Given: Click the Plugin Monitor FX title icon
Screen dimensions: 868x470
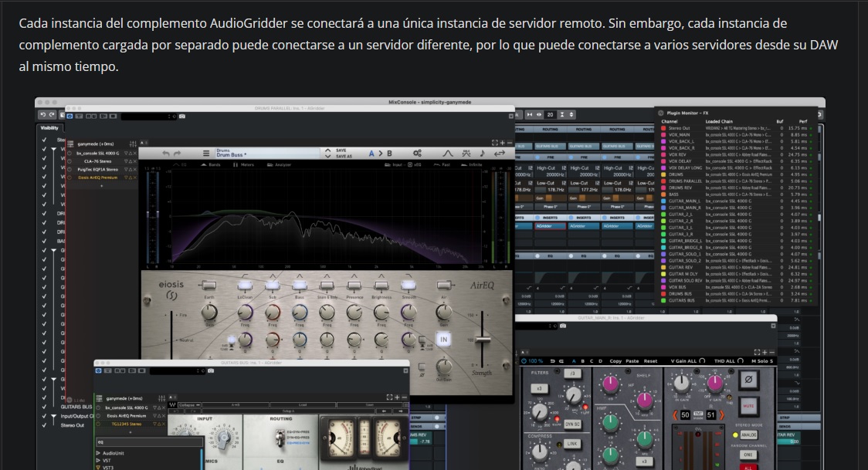Looking at the screenshot, I should [x=660, y=113].
